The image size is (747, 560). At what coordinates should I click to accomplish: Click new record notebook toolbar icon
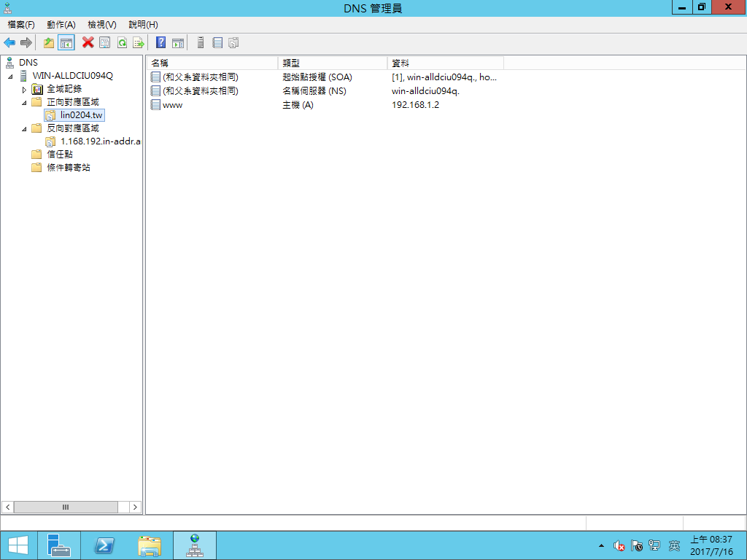(217, 43)
